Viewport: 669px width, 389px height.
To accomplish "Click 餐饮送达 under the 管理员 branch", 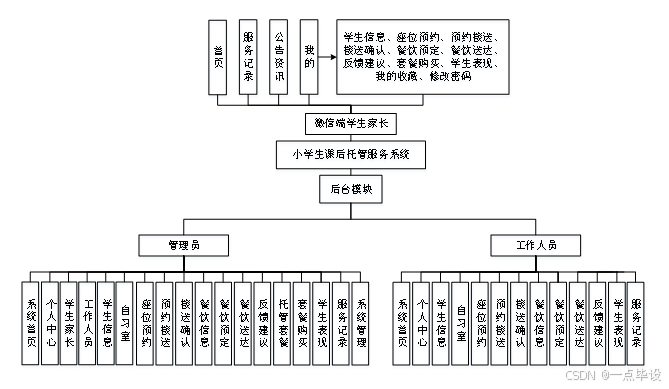I will [x=243, y=323].
